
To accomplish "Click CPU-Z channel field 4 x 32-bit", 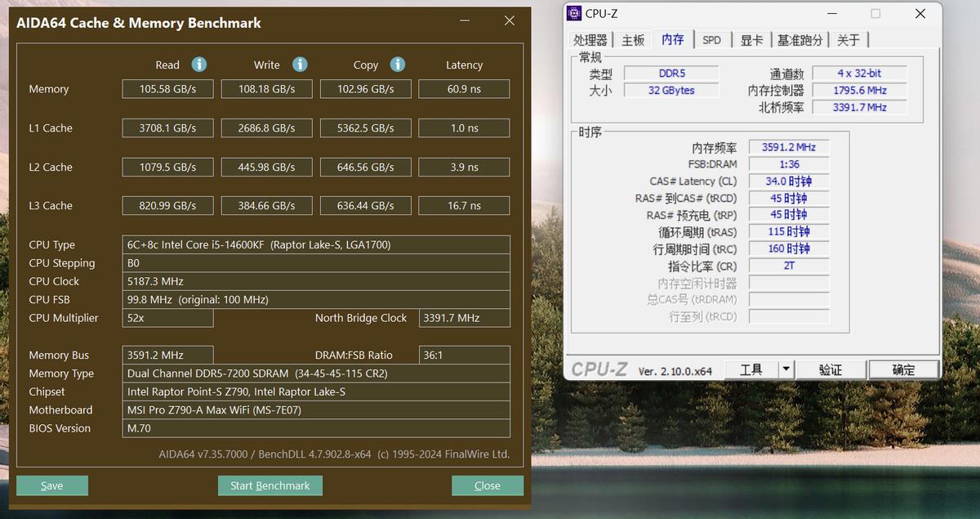I will [x=859, y=74].
